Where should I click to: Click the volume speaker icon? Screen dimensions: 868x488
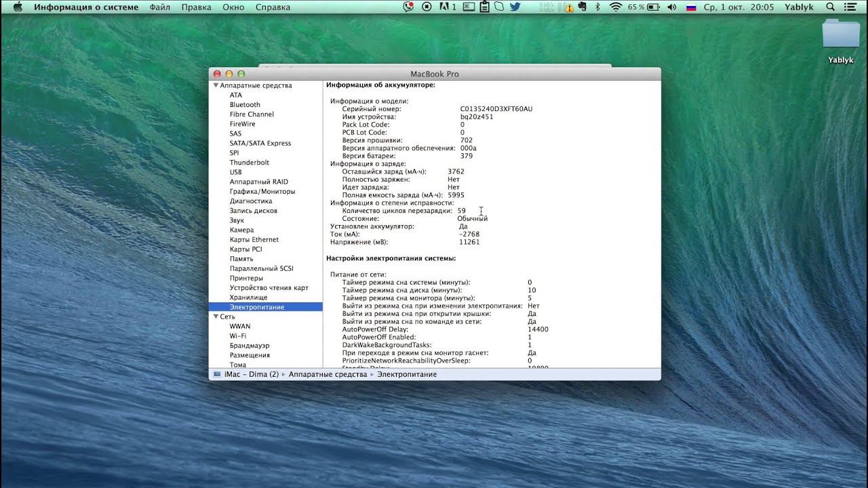pyautogui.click(x=672, y=7)
